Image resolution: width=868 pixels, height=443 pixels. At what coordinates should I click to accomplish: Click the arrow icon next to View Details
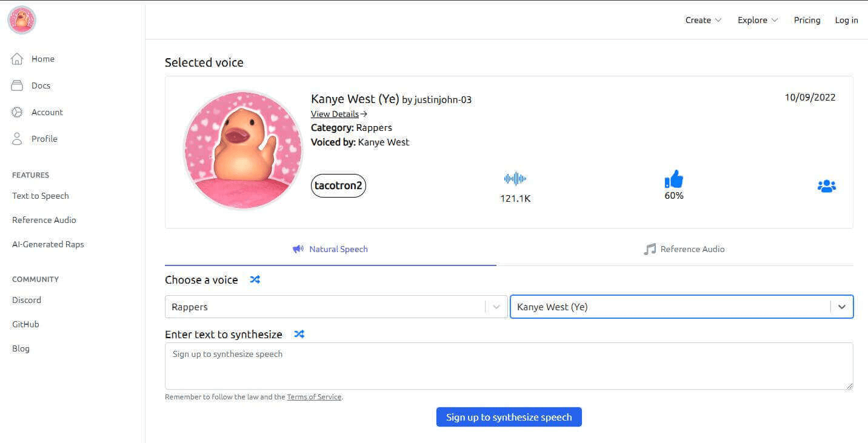364,114
